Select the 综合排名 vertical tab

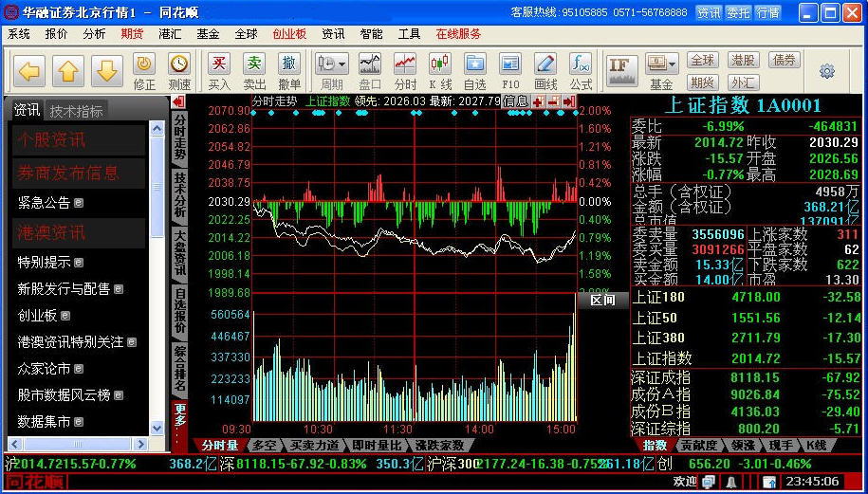(180, 369)
